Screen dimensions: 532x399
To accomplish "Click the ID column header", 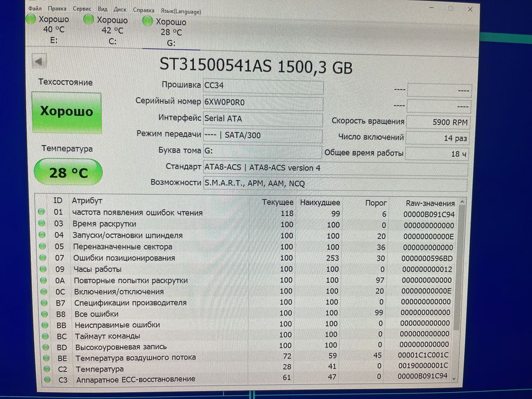I will (58, 201).
